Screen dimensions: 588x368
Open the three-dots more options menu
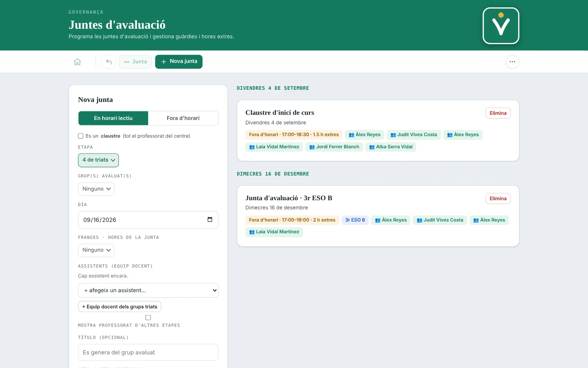[x=512, y=62]
